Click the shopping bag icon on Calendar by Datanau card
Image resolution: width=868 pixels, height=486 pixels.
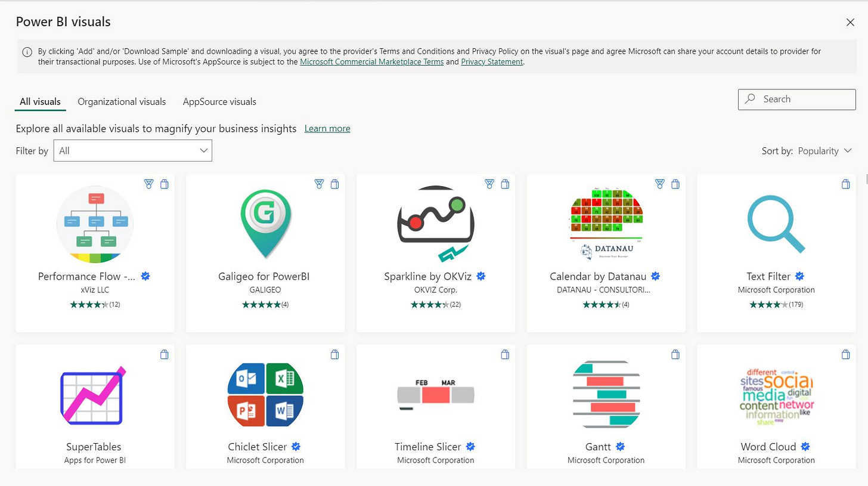click(x=675, y=184)
